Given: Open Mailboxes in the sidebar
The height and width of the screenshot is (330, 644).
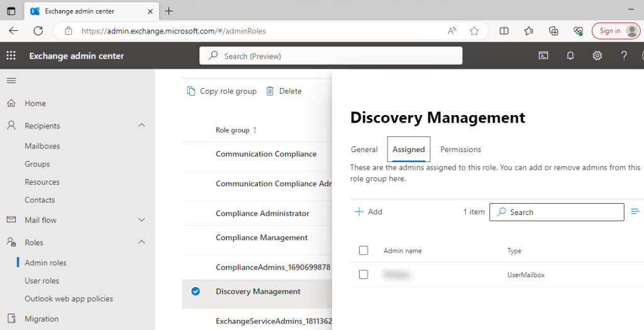Looking at the screenshot, I should click(x=42, y=146).
